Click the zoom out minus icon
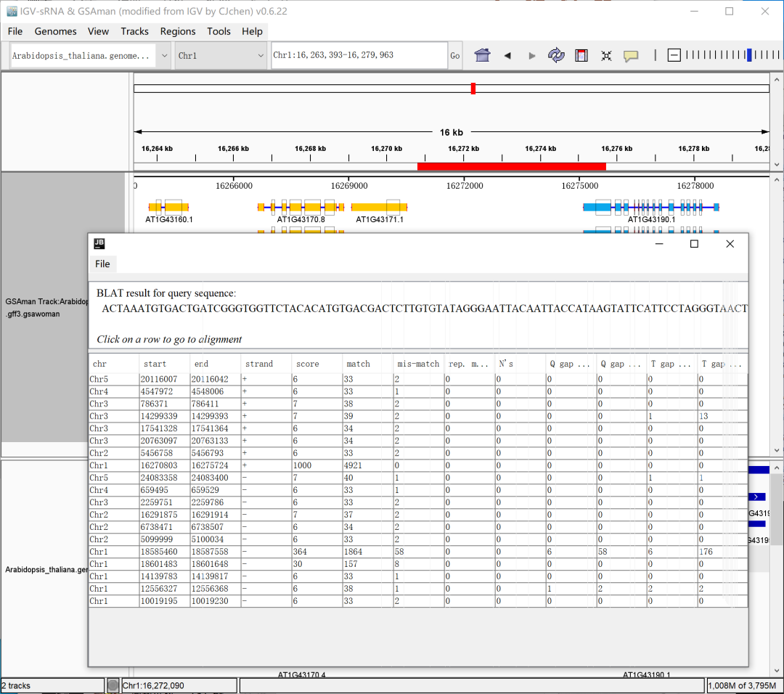 click(x=674, y=55)
